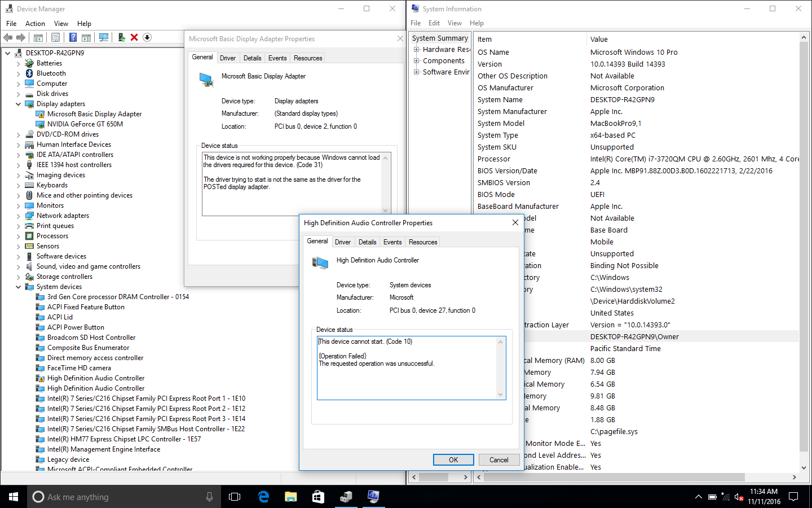Launch Microsoft Edge from the taskbar
The height and width of the screenshot is (508, 812).
(263, 497)
